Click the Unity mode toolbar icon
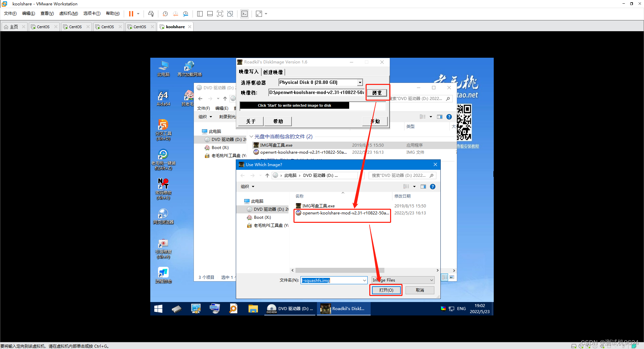This screenshot has height=349, width=644. (230, 14)
